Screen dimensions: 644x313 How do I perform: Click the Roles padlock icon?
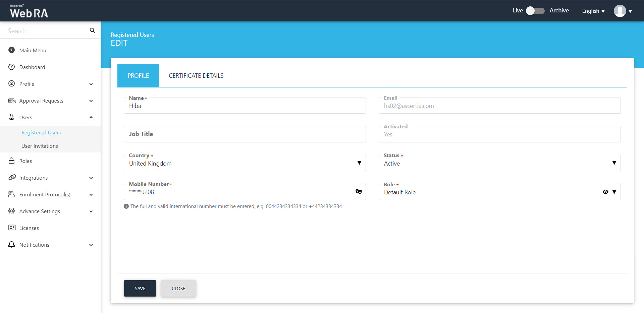click(12, 161)
